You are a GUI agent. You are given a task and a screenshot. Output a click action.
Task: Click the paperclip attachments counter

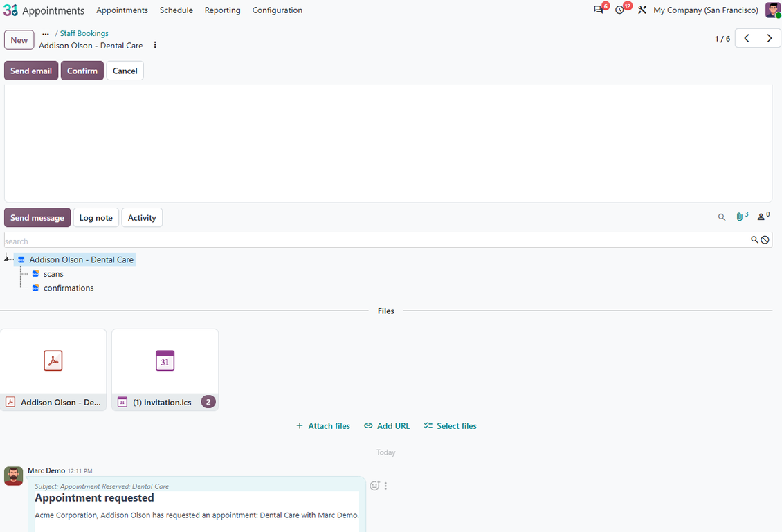(x=742, y=217)
